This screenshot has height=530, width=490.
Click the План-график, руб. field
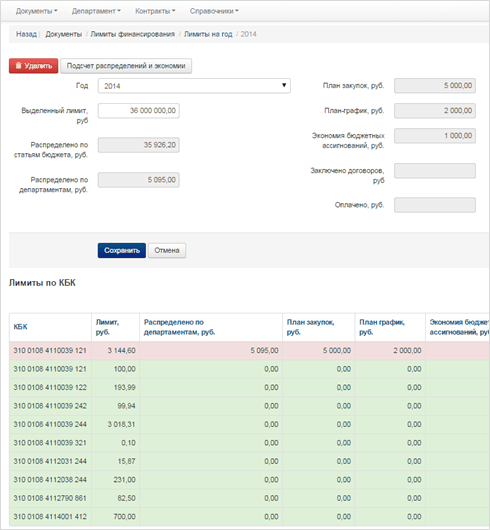tap(435, 111)
